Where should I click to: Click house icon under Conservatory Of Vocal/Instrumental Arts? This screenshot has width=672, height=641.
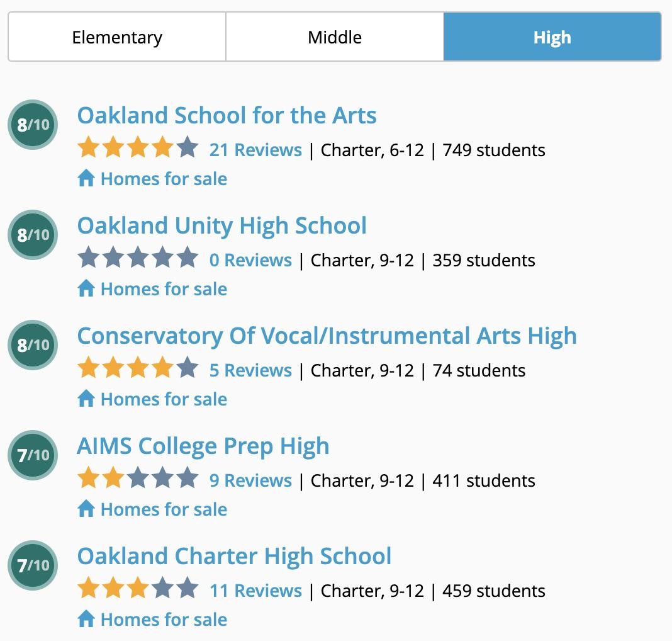pyautogui.click(x=86, y=399)
